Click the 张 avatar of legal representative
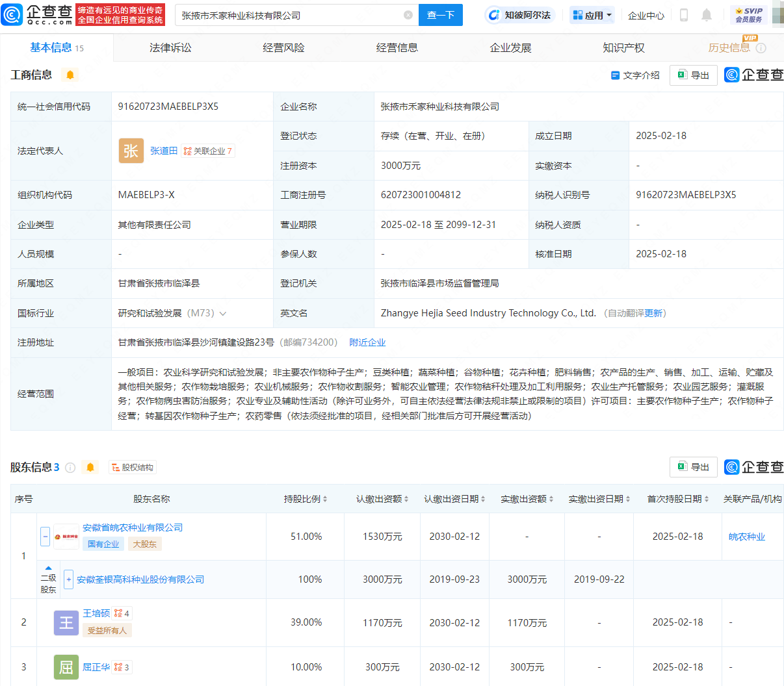 pos(131,151)
